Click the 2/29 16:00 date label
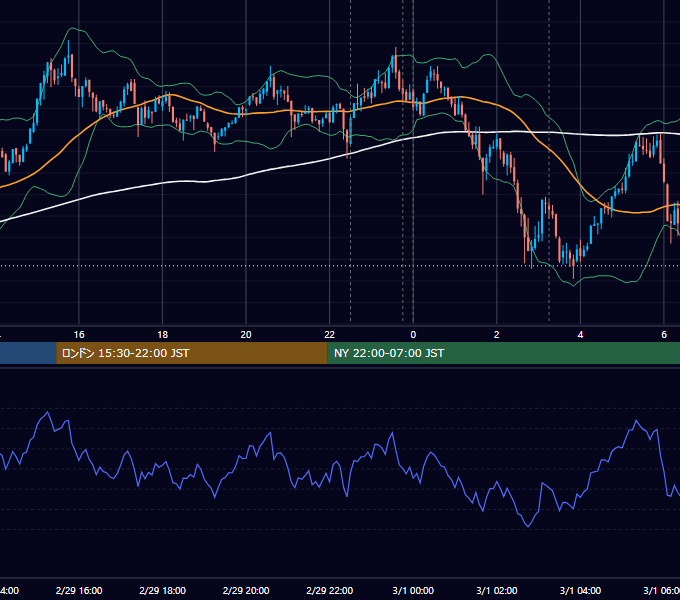Image resolution: width=680 pixels, height=600 pixels. click(79, 590)
